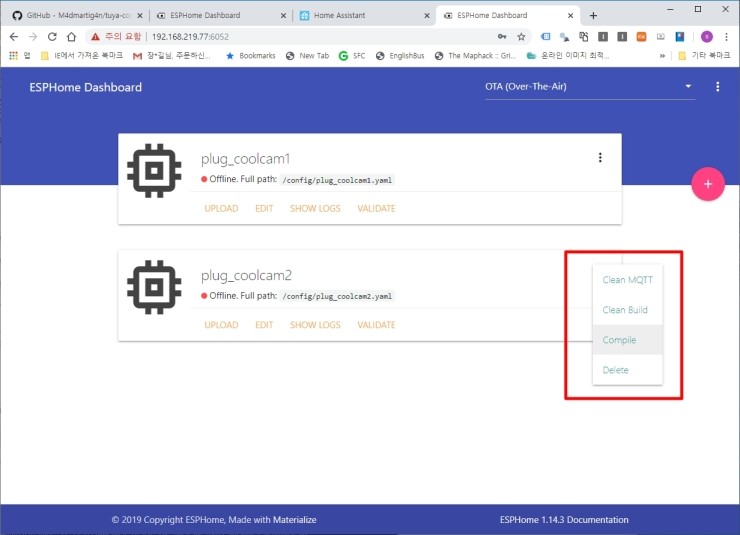Screen dimensions: 740x535
Task: Click the saved password key icon
Action: click(x=502, y=36)
